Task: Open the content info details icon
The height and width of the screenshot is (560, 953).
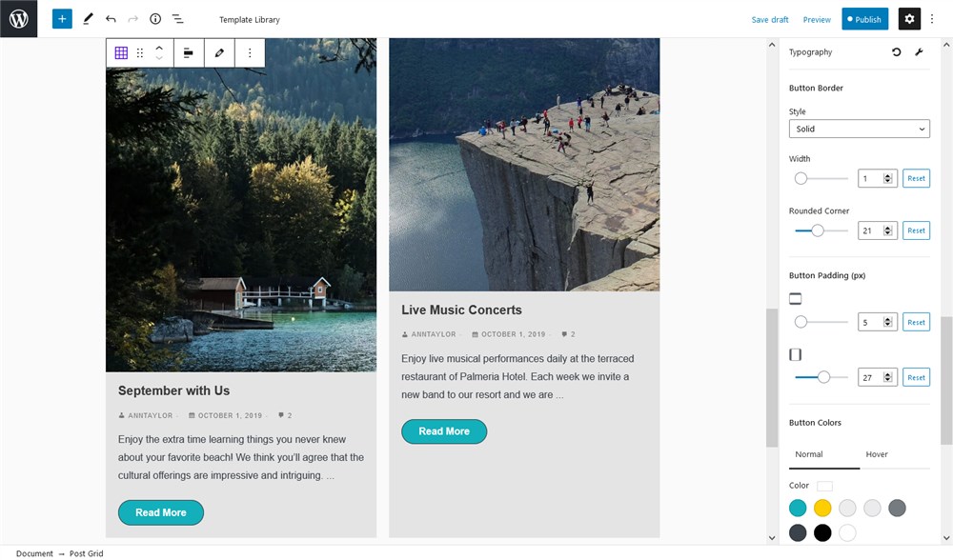Action: [x=155, y=19]
